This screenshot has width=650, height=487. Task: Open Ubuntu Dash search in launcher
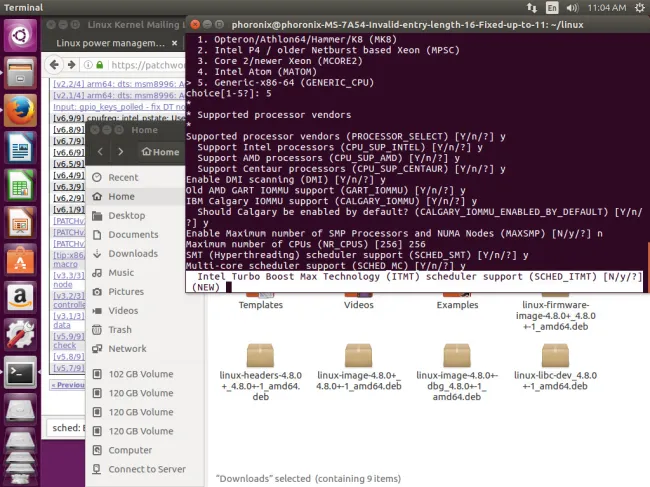point(20,35)
